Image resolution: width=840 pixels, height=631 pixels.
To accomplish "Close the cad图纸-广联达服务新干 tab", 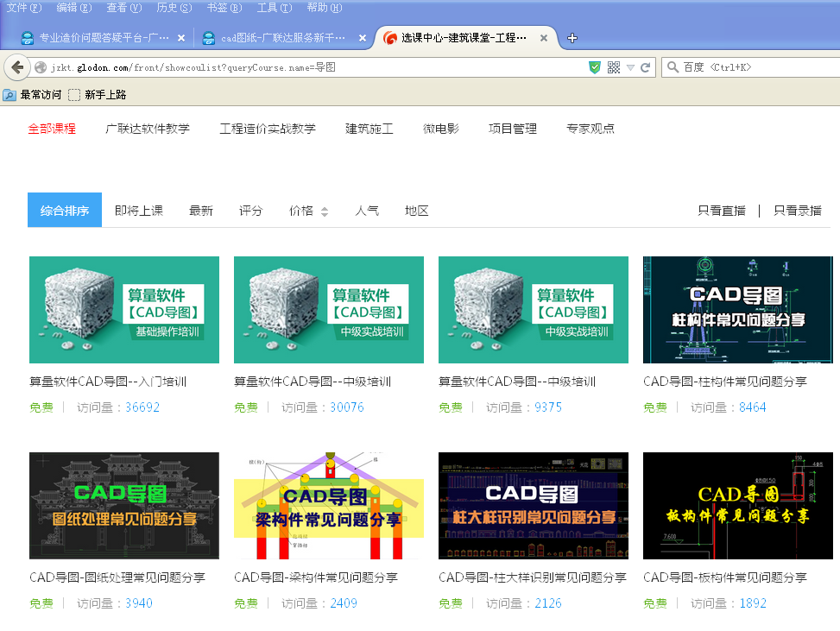I will (x=363, y=38).
